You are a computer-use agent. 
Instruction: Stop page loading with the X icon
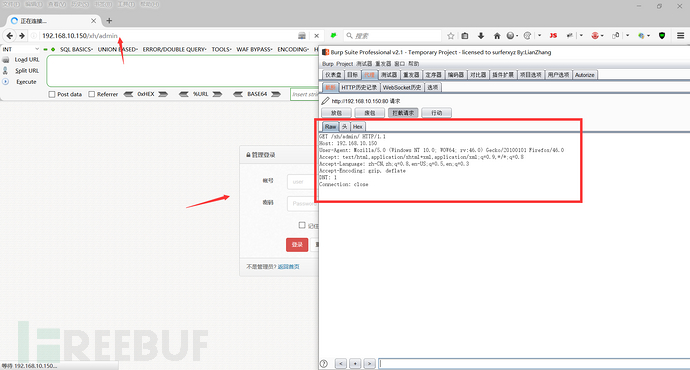tap(316, 36)
